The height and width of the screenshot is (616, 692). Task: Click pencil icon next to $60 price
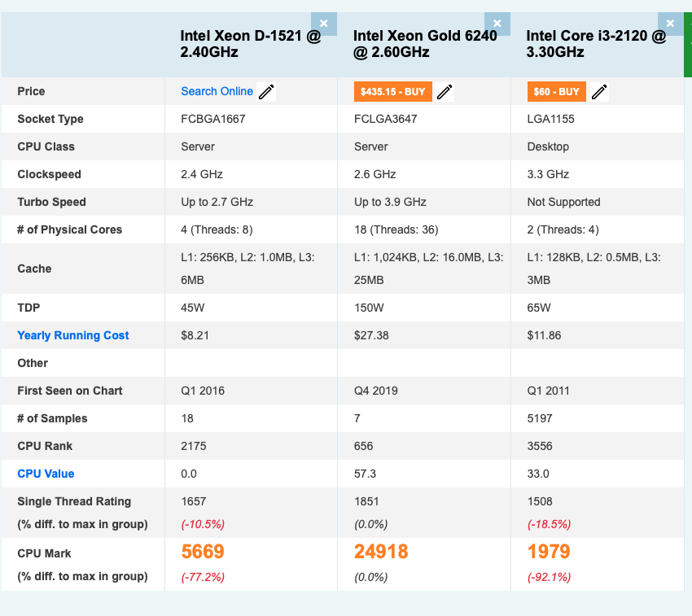click(x=599, y=92)
